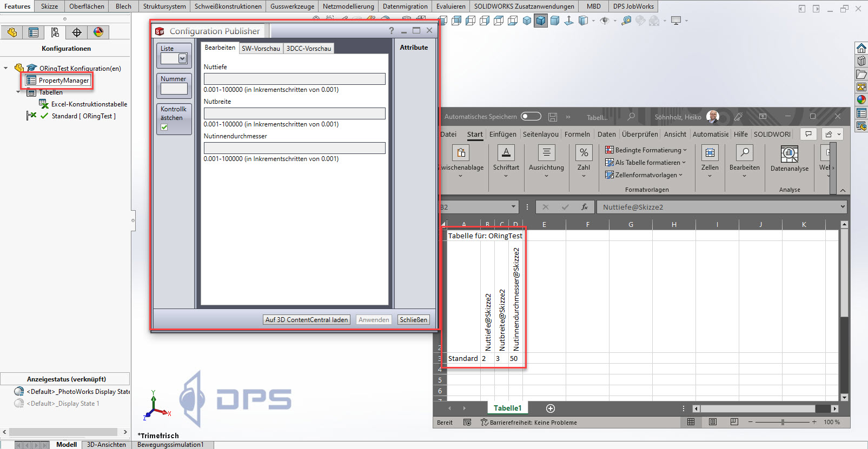Image resolution: width=868 pixels, height=449 pixels.
Task: Open the Excel share button dropdown
Action: point(832,134)
